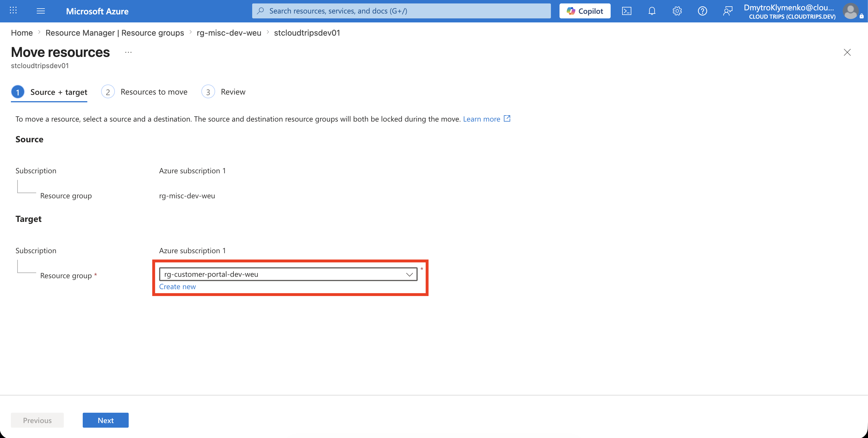
Task: Open the portal hamburger menu
Action: (x=41, y=11)
